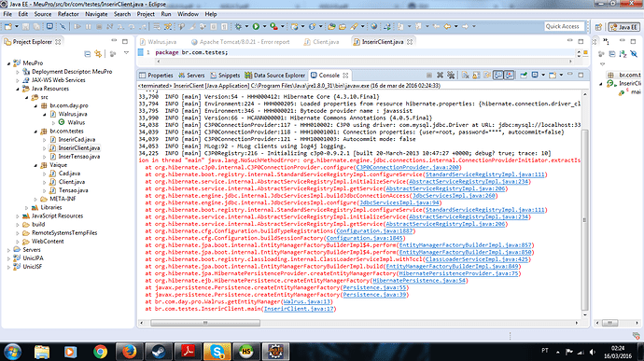Toggle Show Console When Standard Out Changes

click(497, 76)
